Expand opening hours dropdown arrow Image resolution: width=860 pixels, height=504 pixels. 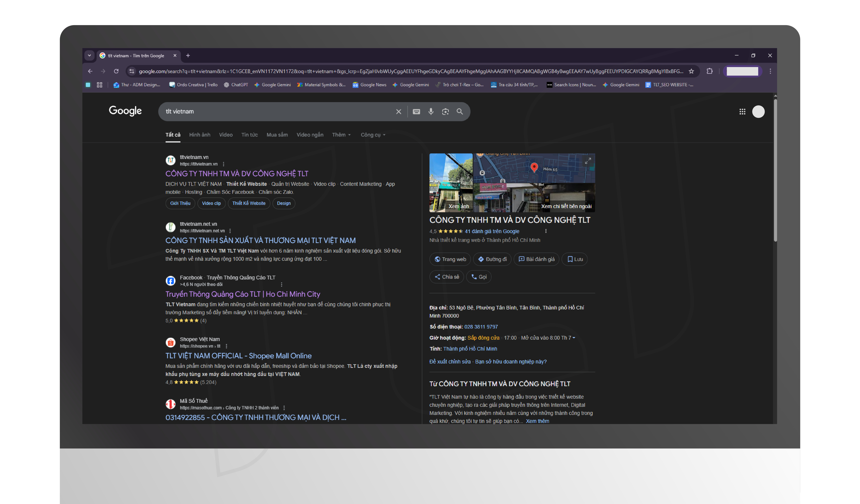pos(574,338)
